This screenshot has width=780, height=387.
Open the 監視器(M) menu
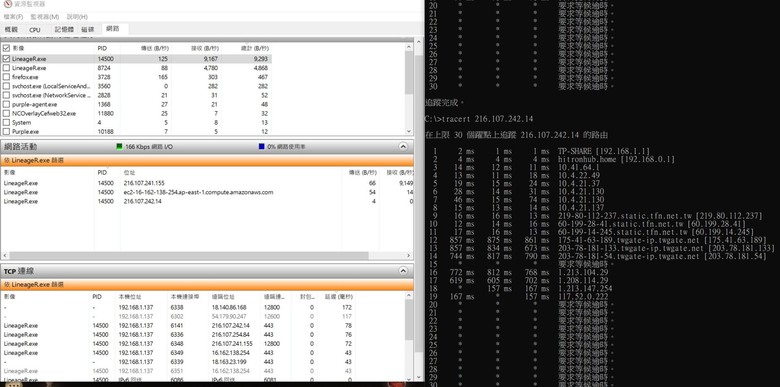pyautogui.click(x=45, y=17)
